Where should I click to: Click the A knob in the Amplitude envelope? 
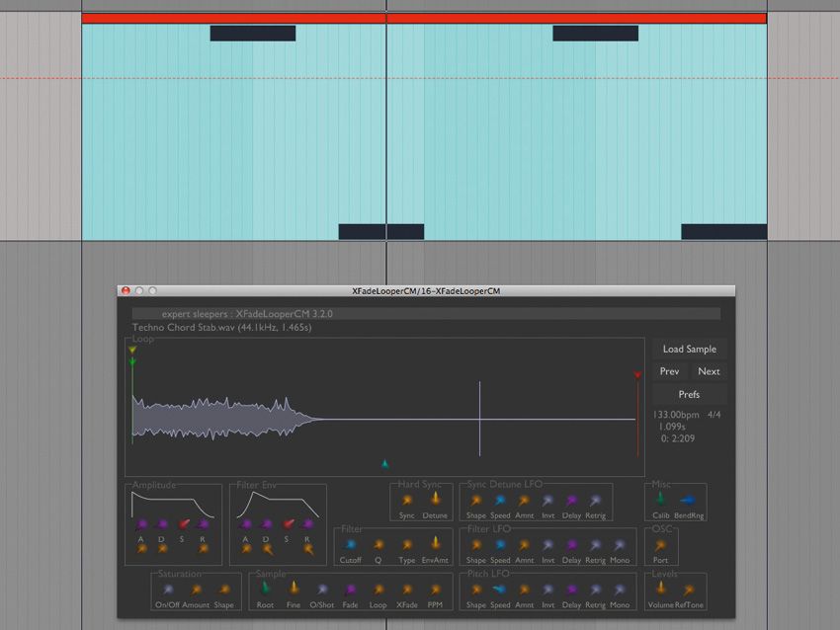tap(142, 523)
